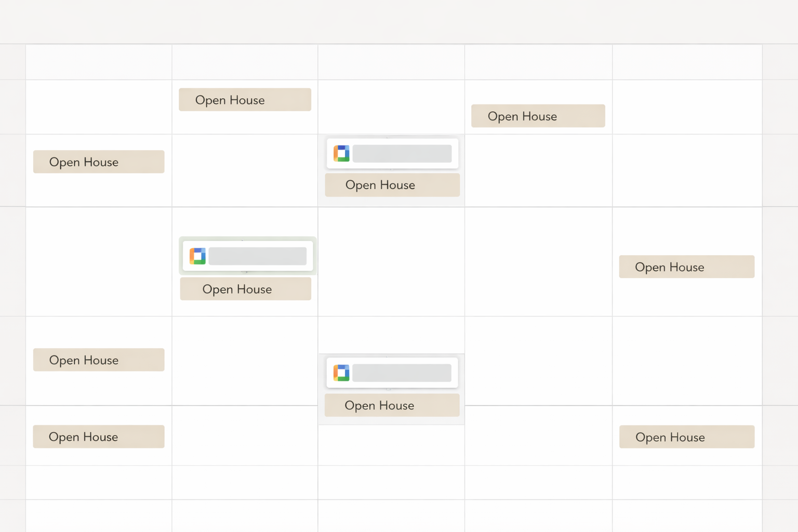
Task: Click the lowest white Google Calendar widget card
Action: 391,373
